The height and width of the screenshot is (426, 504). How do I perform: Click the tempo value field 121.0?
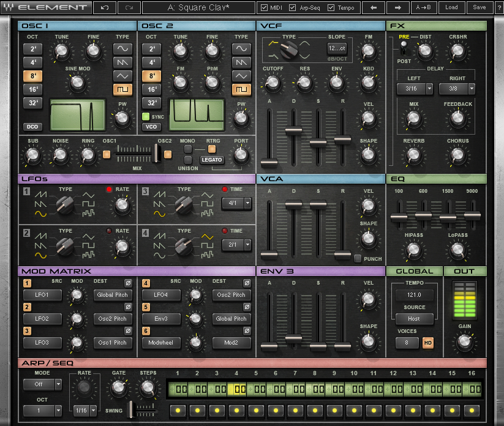(415, 294)
